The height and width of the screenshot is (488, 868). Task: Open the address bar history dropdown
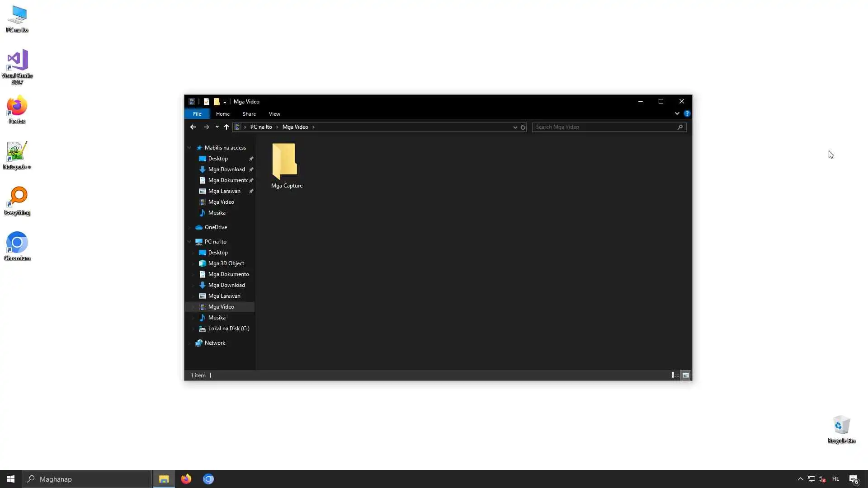[x=515, y=127]
